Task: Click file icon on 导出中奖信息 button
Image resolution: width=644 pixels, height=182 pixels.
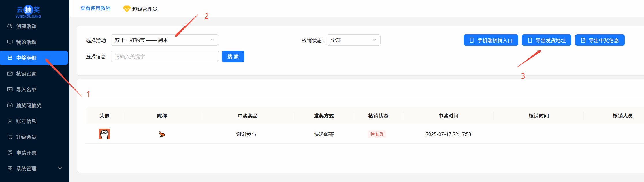Action: tap(583, 40)
